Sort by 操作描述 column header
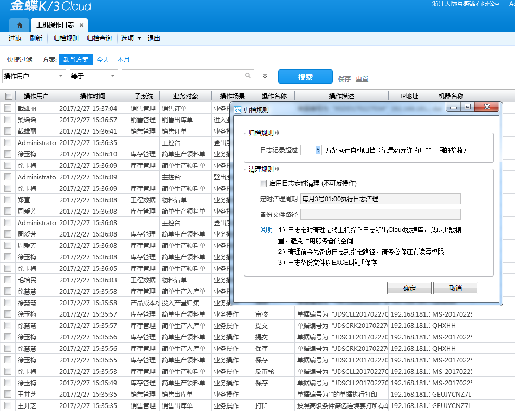The width and height of the screenshot is (515, 420). click(342, 96)
